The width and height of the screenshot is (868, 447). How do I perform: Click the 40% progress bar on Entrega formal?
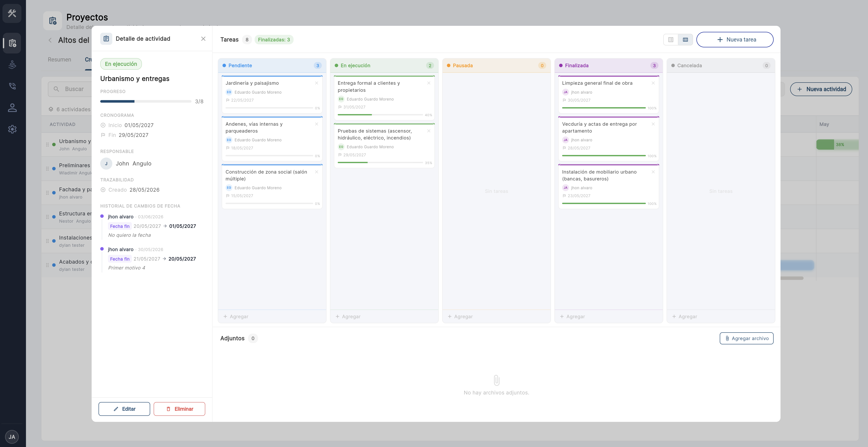[x=380, y=115]
